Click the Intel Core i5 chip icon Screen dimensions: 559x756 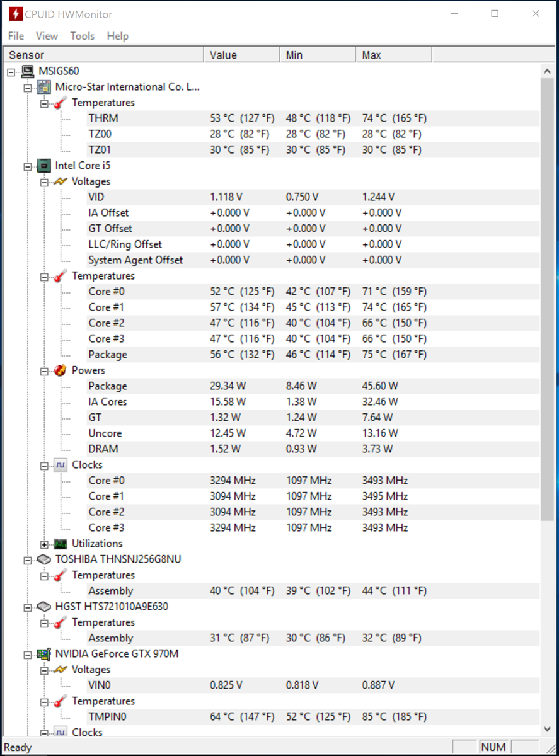(43, 166)
